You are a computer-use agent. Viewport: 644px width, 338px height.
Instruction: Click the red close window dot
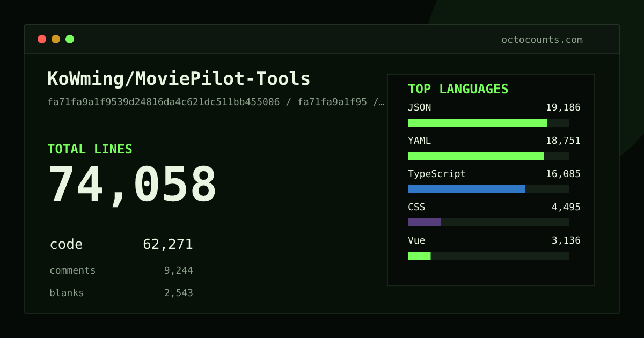pyautogui.click(x=42, y=39)
